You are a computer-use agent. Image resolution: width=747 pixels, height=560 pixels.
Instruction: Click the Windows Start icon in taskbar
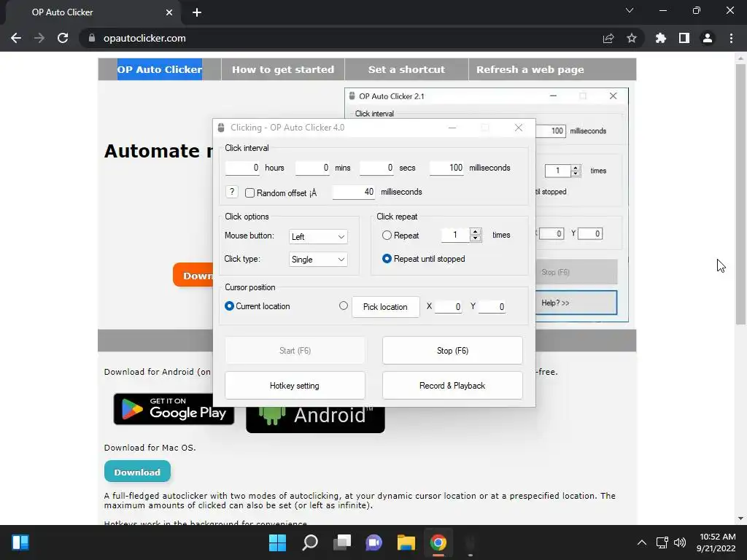(277, 542)
